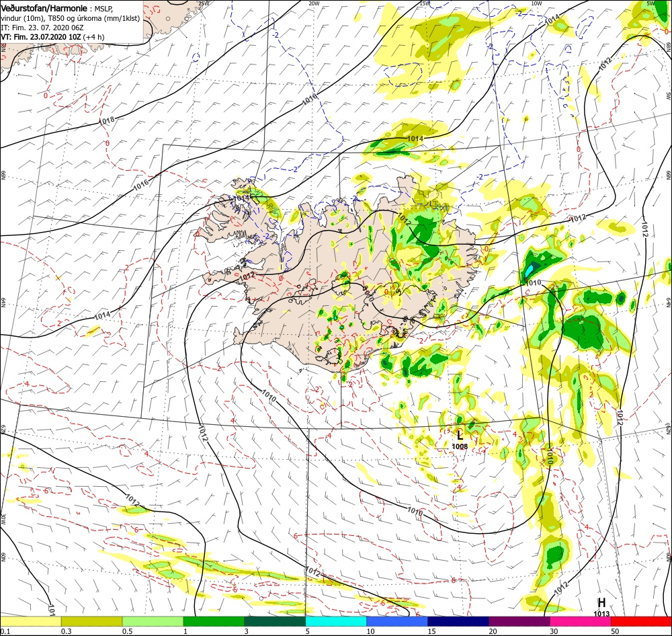Click the "25W" longitude label
672x636 pixels.
pyautogui.click(x=204, y=3)
